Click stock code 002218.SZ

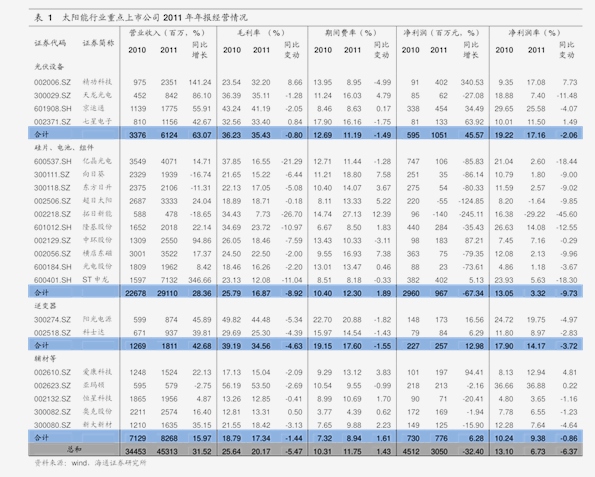tap(52, 214)
